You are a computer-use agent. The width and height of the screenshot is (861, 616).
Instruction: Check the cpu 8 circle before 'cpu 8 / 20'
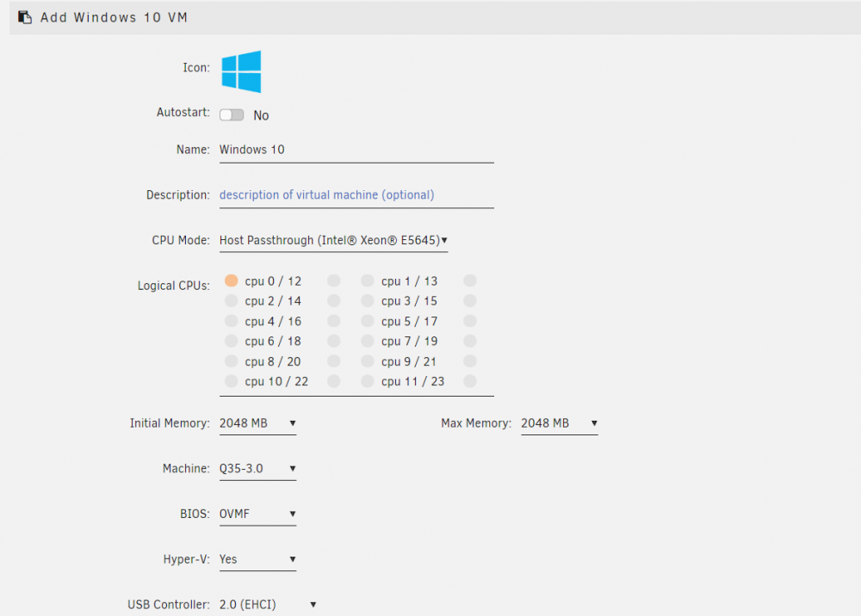(231, 361)
